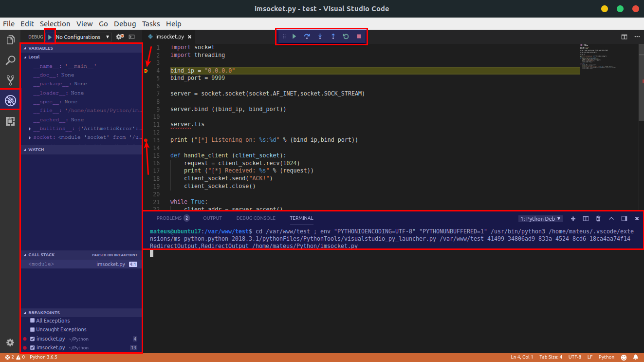Enable All Exceptions breakpoint checkbox

click(x=32, y=321)
